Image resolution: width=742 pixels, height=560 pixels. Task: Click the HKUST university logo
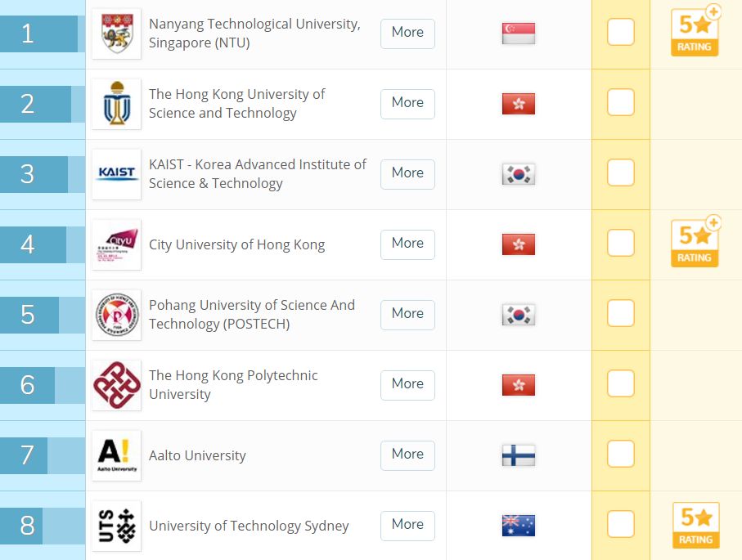pyautogui.click(x=116, y=104)
